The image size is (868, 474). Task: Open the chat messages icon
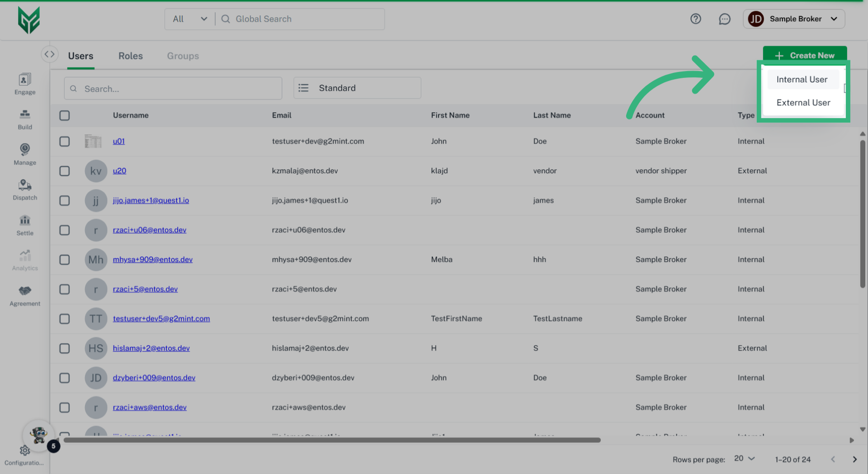[x=724, y=19]
